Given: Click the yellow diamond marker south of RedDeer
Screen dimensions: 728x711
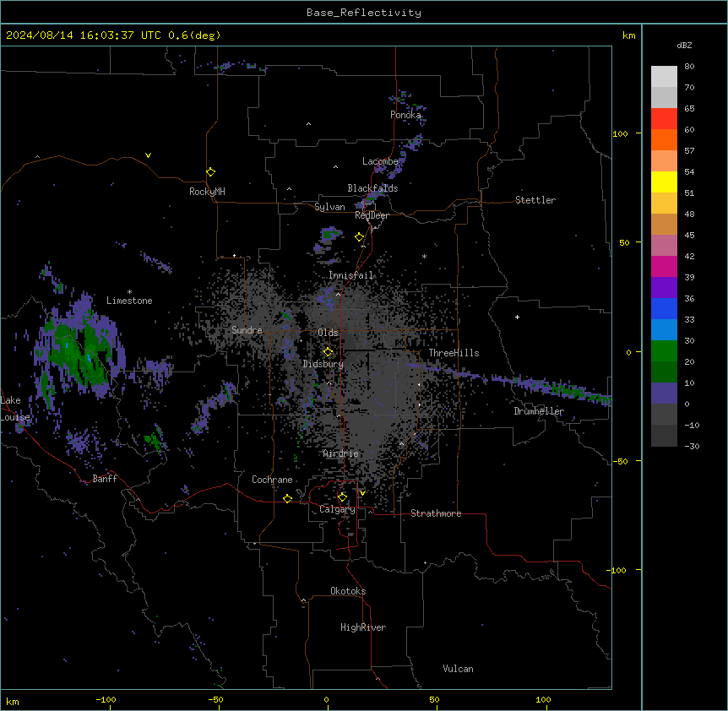Looking at the screenshot, I should pos(360,237).
